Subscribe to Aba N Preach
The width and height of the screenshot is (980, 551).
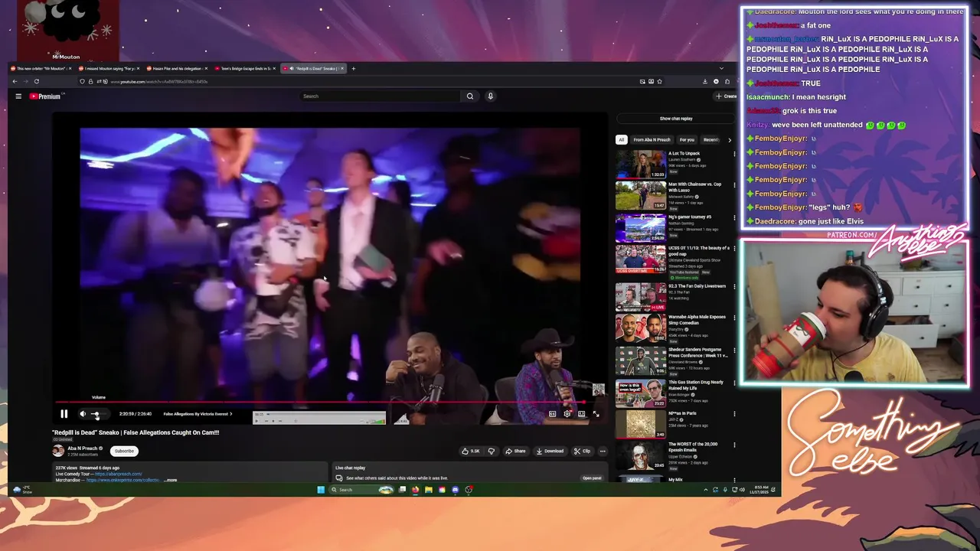[124, 451]
